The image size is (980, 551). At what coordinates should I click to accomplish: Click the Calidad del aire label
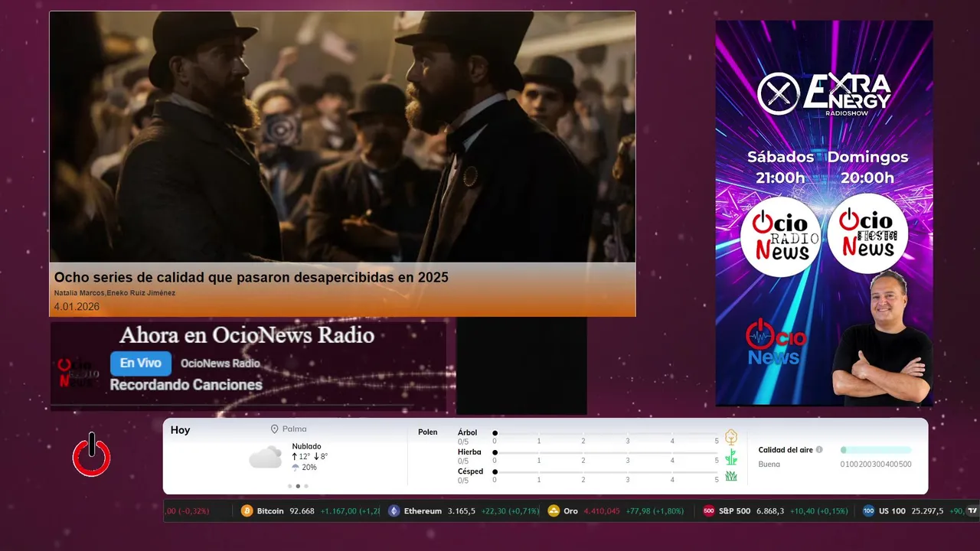click(x=786, y=450)
